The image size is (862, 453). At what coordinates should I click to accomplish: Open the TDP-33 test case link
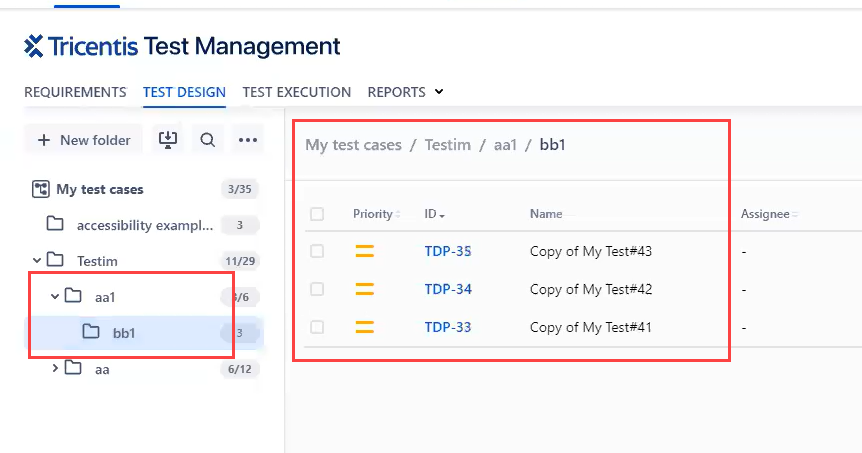448,327
